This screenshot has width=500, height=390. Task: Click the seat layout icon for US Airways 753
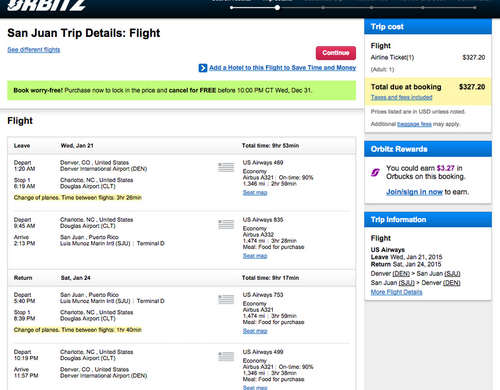[226, 299]
